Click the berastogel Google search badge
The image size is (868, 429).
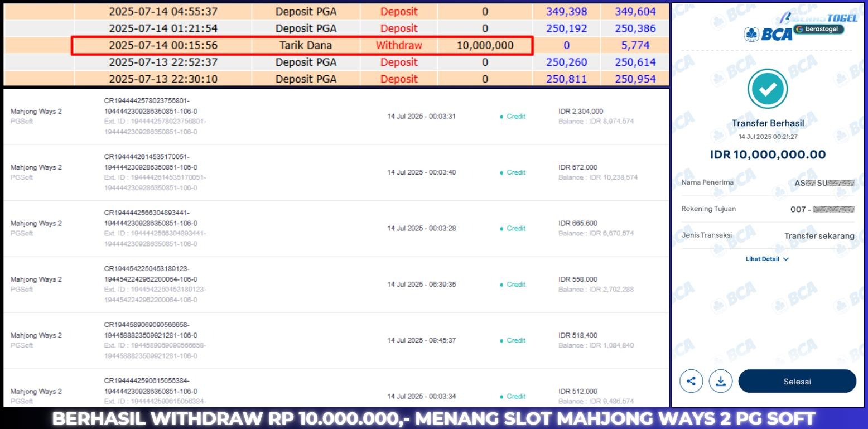[819, 30]
